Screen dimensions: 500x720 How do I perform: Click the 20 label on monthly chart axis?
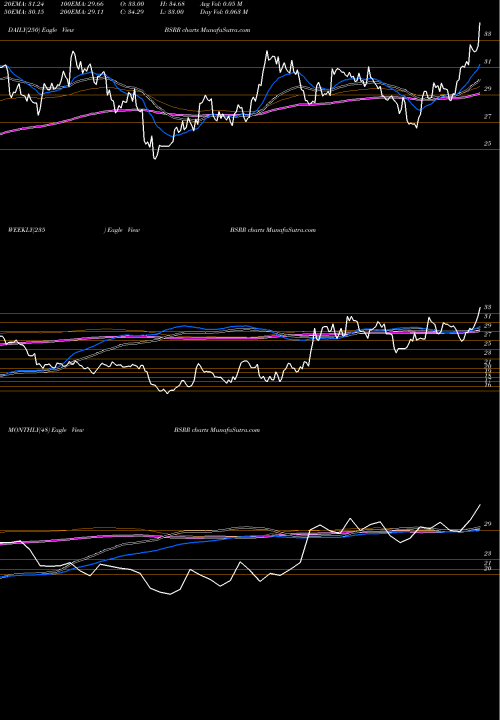[x=488, y=568]
